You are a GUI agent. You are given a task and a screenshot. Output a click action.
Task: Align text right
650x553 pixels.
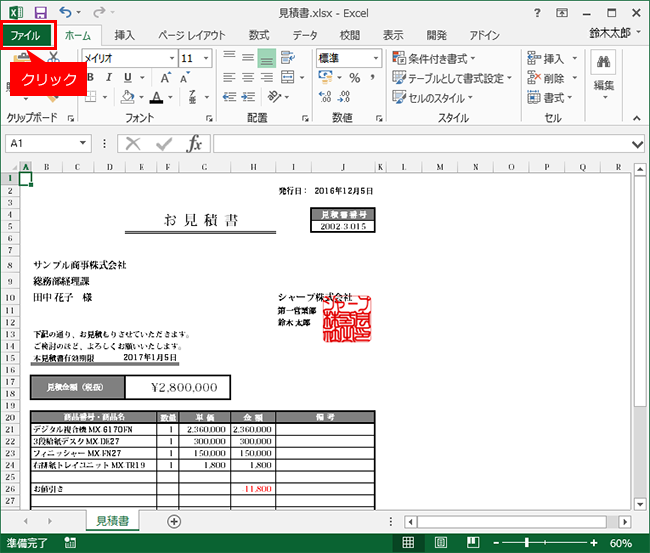click(x=267, y=78)
